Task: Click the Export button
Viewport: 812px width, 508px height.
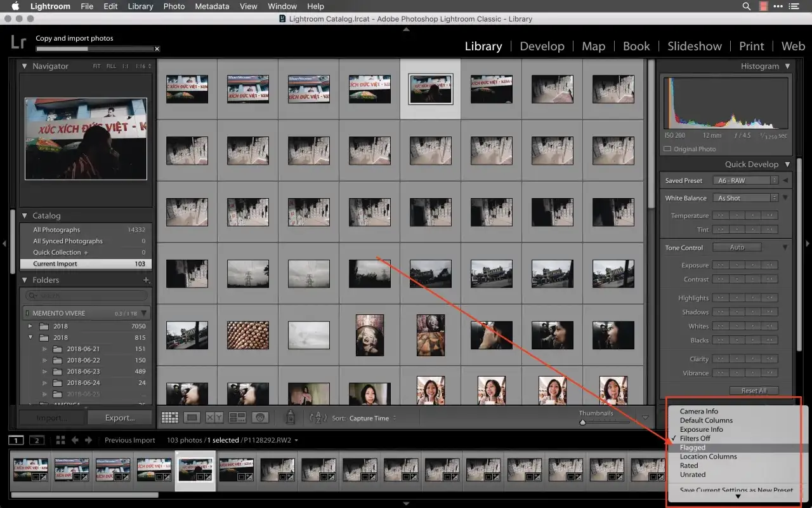Action: [120, 417]
